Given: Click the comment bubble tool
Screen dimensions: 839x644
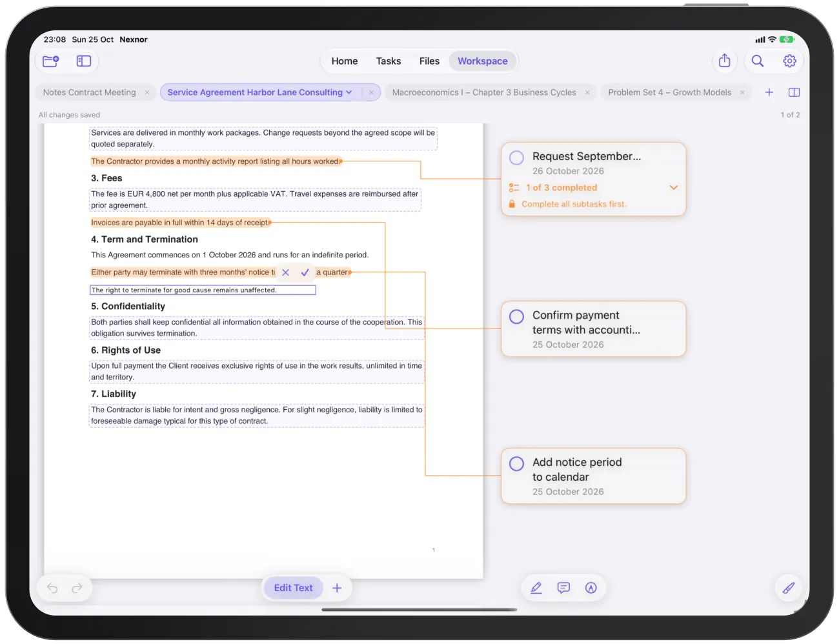Looking at the screenshot, I should (x=563, y=588).
